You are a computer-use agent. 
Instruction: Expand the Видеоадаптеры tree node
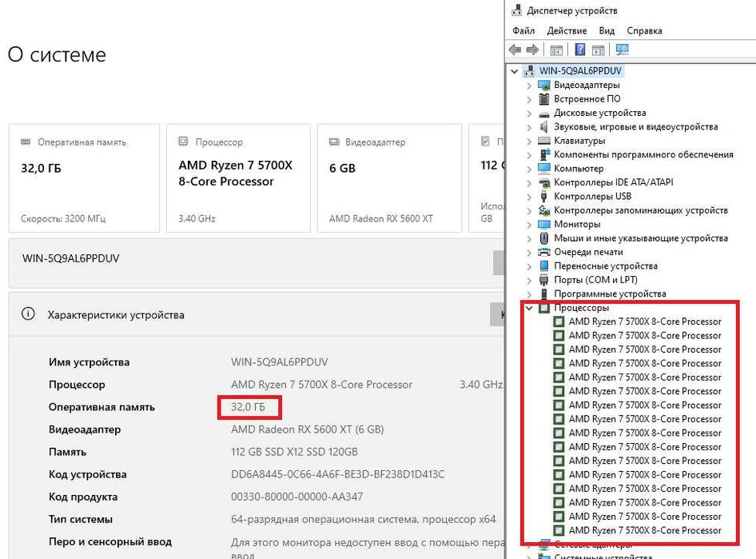[x=529, y=86]
